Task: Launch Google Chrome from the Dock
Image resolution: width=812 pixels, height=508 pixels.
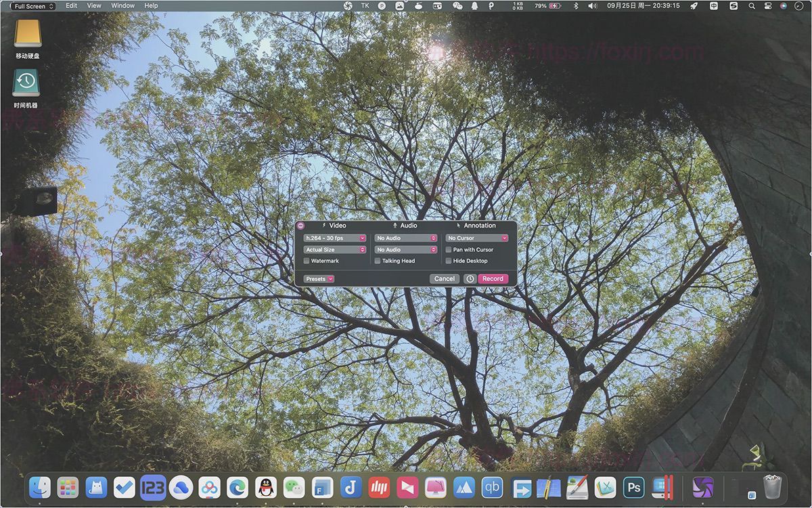Action: [x=238, y=487]
